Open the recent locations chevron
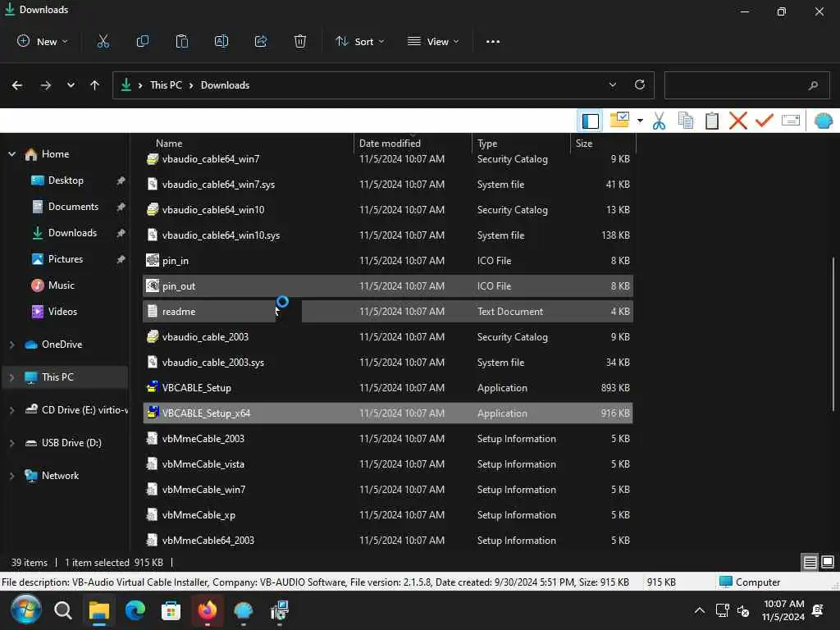Image resolution: width=840 pixels, height=630 pixels. [x=71, y=85]
